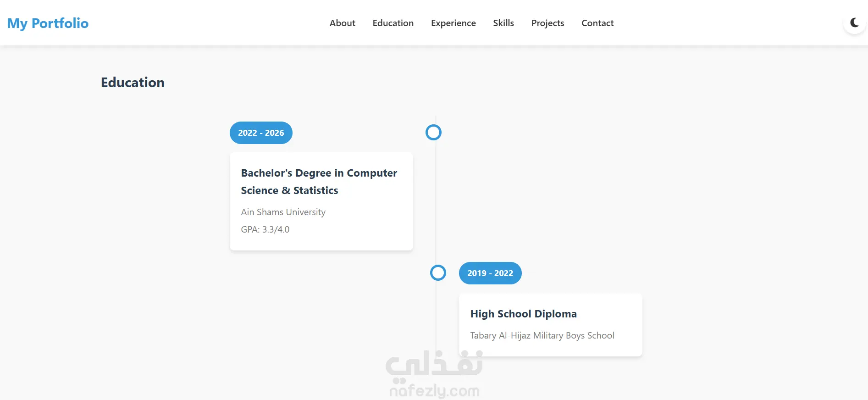Select the top timeline circle marker
Screen dimensions: 868x400
pyautogui.click(x=433, y=133)
